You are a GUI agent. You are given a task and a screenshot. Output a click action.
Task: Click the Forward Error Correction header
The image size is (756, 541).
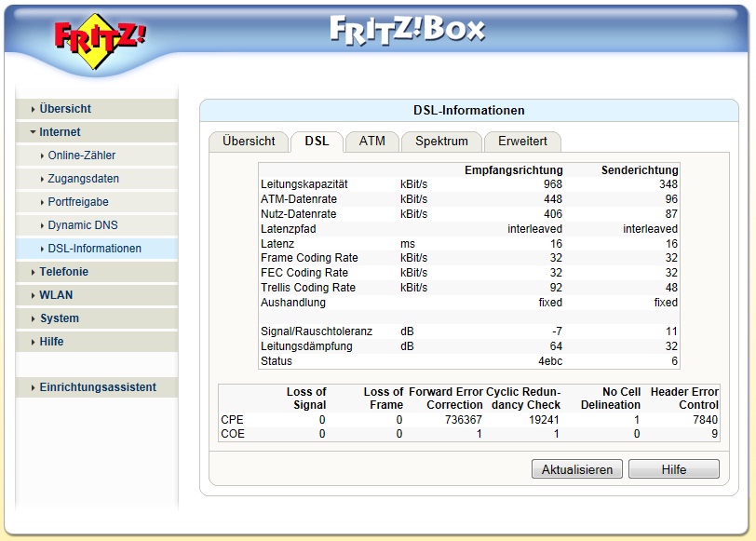[446, 399]
